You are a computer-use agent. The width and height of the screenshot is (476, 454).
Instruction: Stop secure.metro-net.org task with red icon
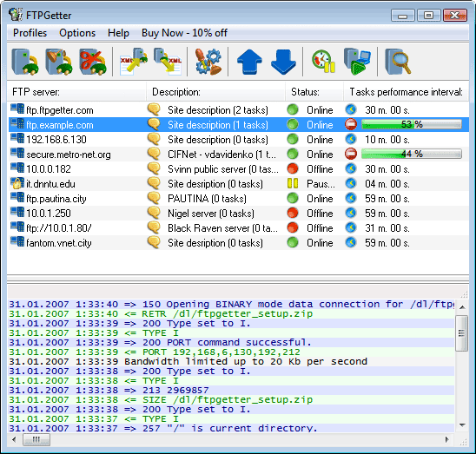pos(351,154)
